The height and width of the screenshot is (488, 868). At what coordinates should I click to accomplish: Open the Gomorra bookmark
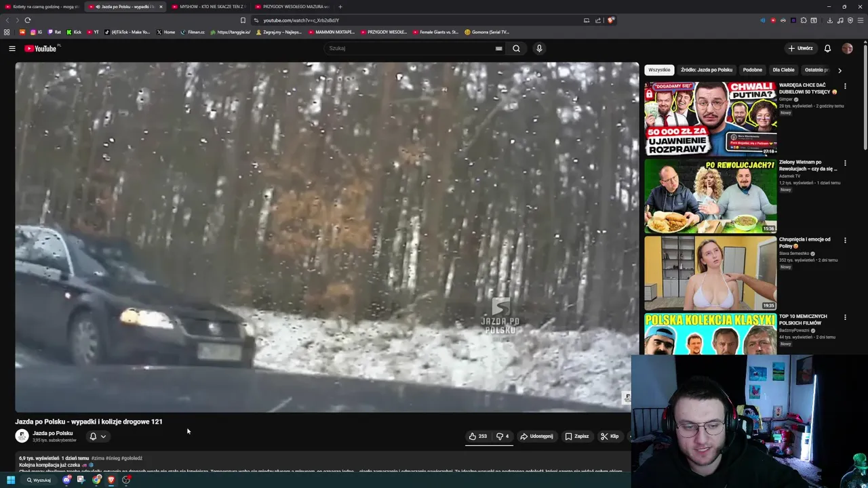pyautogui.click(x=487, y=32)
